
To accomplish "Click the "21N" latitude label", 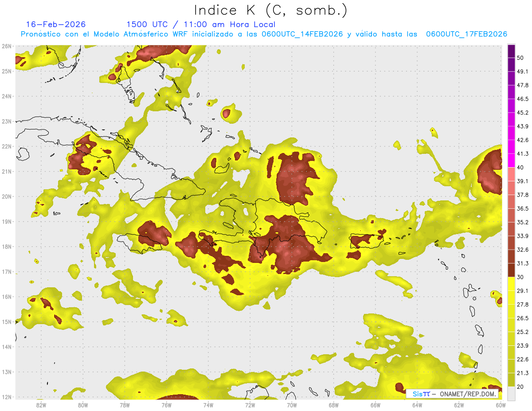I will click(x=6, y=171).
